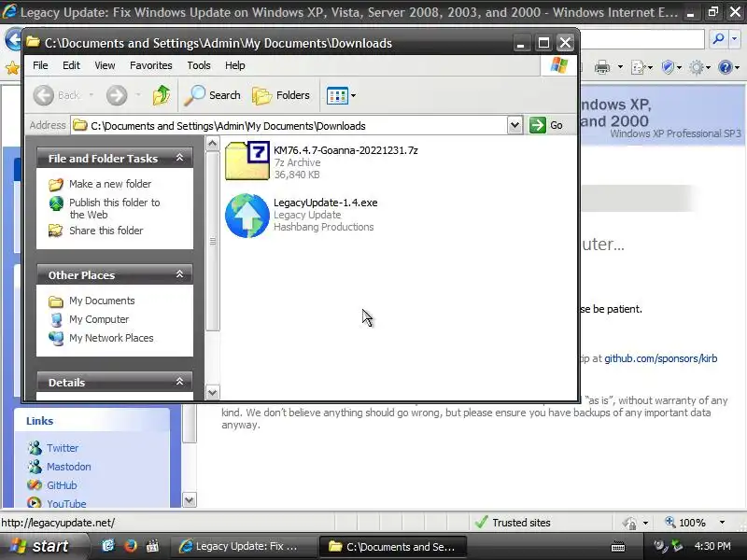This screenshot has width=747, height=560.
Task: Click the Trusted sites status indicator
Action: 513,523
